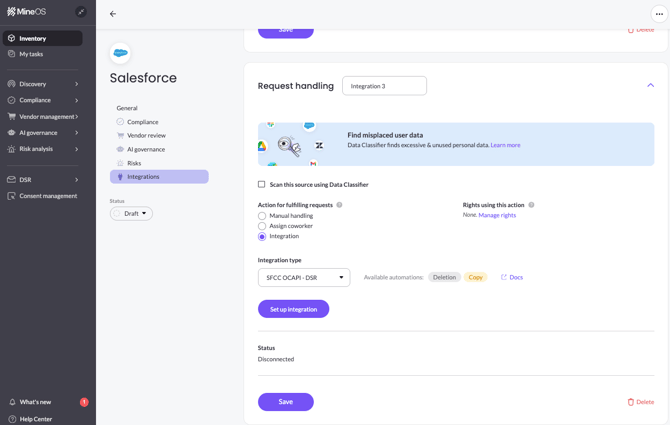Open What's new notifications

coord(36,402)
